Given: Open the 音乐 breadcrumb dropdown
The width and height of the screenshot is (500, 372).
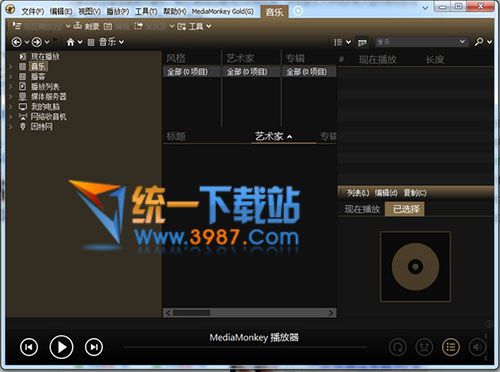Looking at the screenshot, I should coord(121,42).
